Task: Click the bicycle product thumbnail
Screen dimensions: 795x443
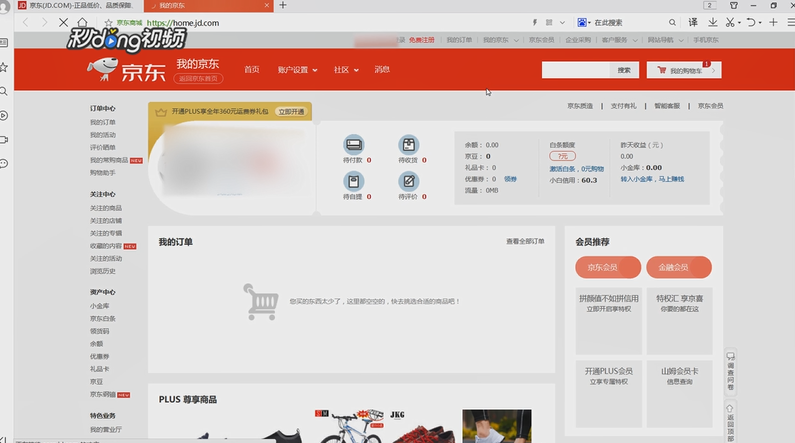Action: click(x=349, y=426)
